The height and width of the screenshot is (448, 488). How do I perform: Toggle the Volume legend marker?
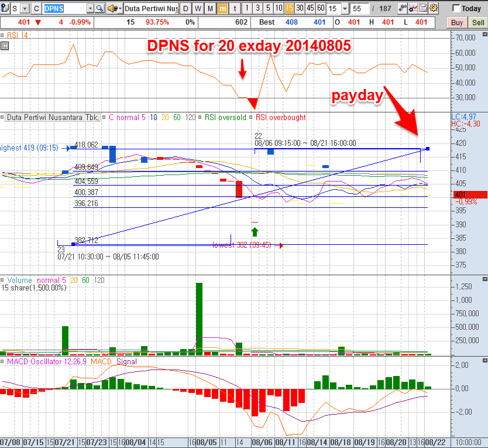2,280
